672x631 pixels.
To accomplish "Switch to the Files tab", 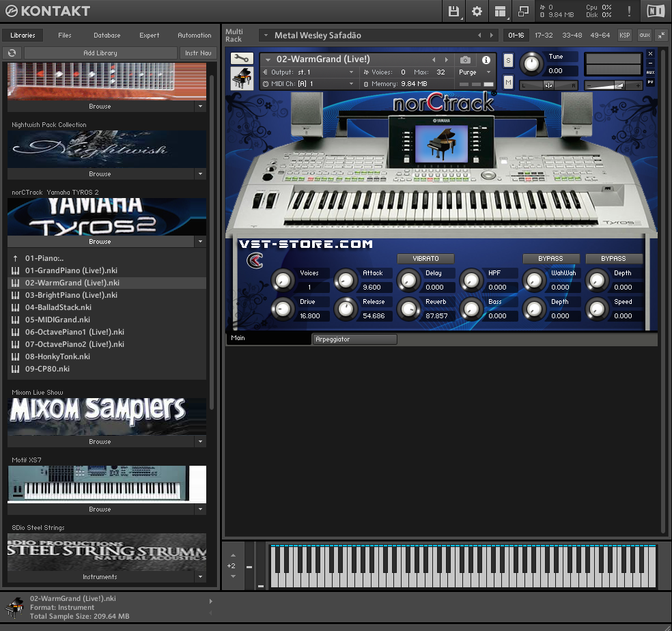I will coord(65,35).
